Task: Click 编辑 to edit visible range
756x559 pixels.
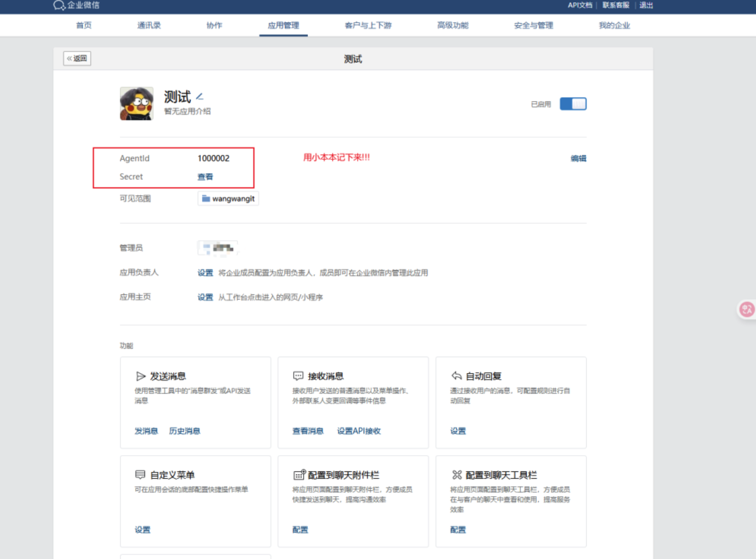Action: 578,158
